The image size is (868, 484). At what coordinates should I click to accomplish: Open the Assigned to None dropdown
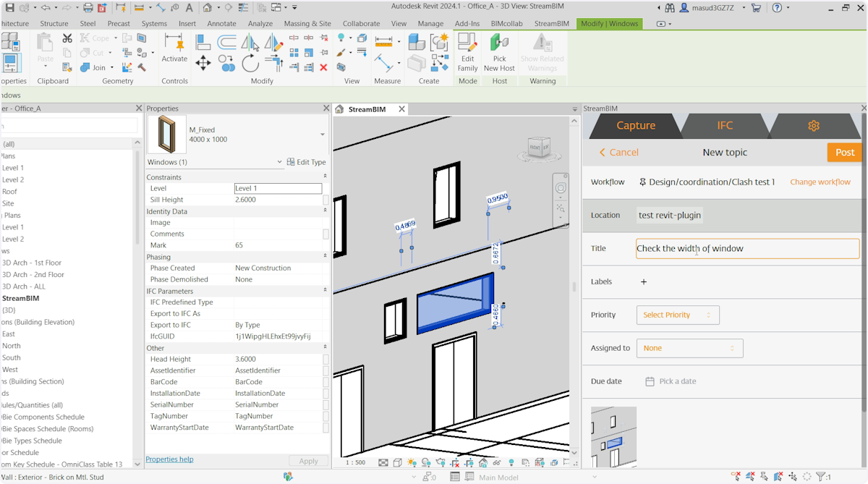(x=689, y=348)
